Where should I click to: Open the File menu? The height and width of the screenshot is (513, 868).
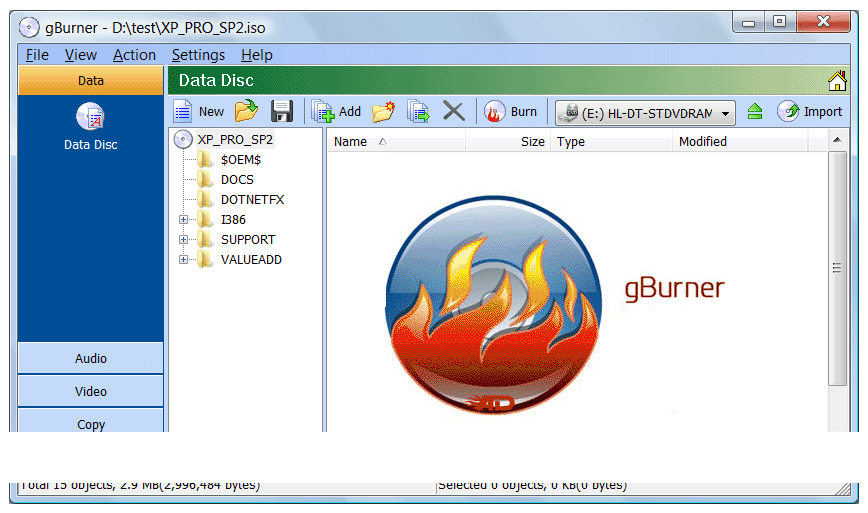click(x=37, y=55)
